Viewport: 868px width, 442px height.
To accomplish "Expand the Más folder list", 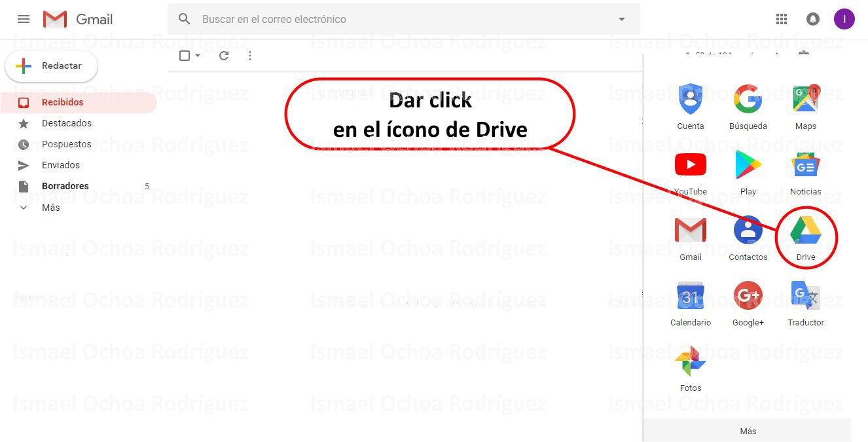I will point(50,208).
